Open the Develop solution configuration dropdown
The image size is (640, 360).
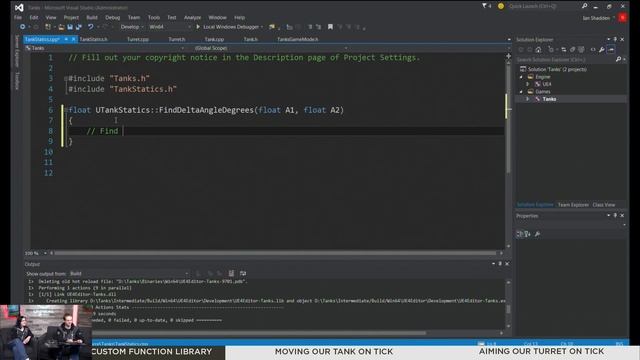click(131, 27)
